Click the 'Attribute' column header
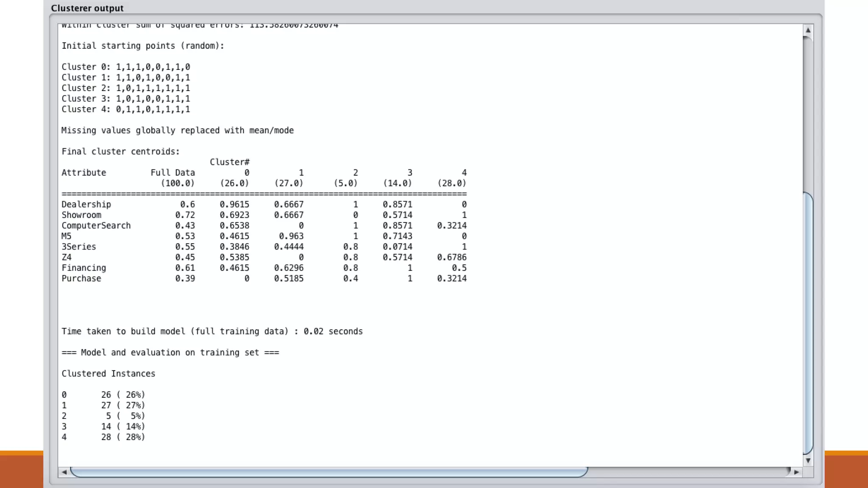This screenshot has height=488, width=868. pyautogui.click(x=84, y=173)
